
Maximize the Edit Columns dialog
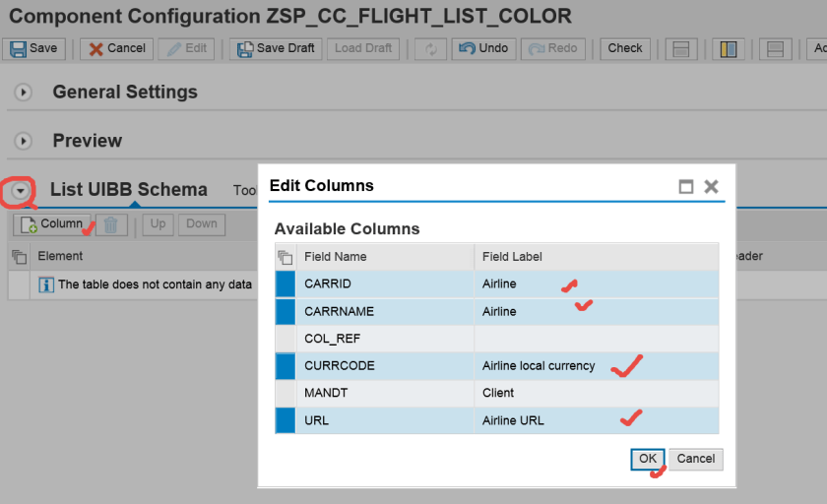686,186
